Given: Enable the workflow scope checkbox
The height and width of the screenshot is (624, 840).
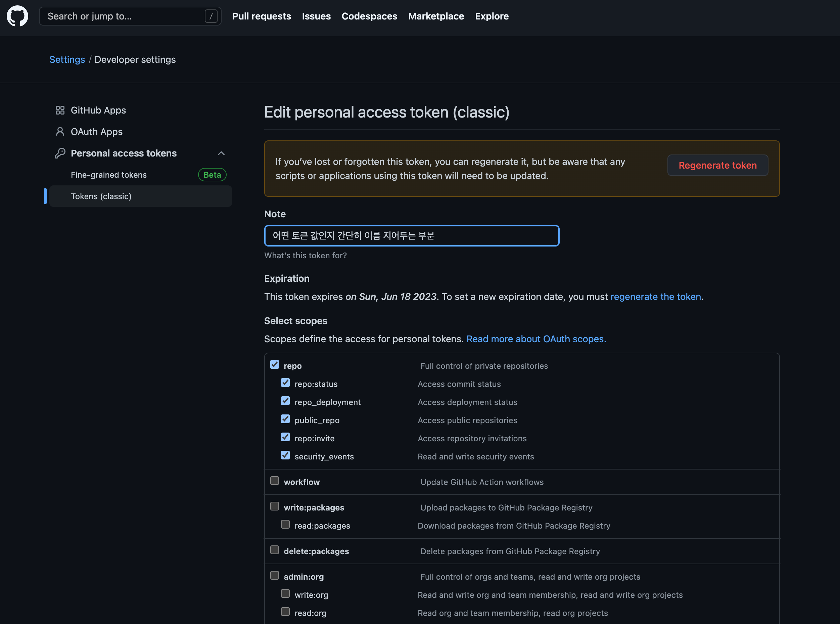Looking at the screenshot, I should [x=275, y=481].
